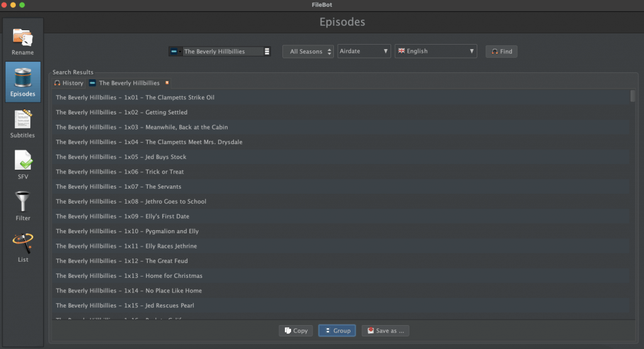
Task: Change the All Seasons selector
Action: (x=308, y=52)
